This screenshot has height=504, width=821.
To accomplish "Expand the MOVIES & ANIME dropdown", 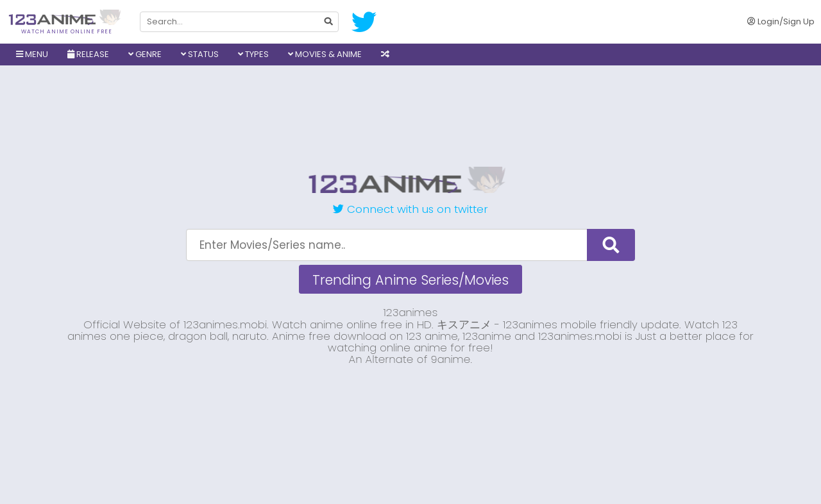I will tap(325, 55).
